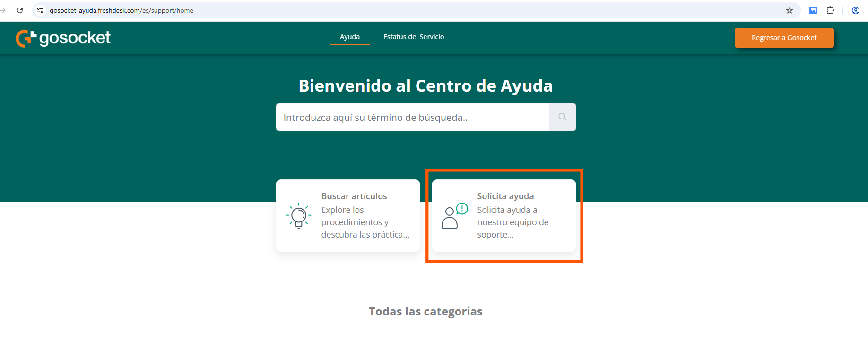This screenshot has height=340, width=868.
Task: Open the Buscar artículos card
Action: (348, 216)
